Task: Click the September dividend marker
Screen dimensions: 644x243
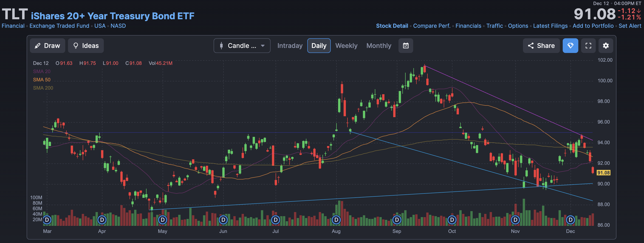Action: pyautogui.click(x=397, y=220)
